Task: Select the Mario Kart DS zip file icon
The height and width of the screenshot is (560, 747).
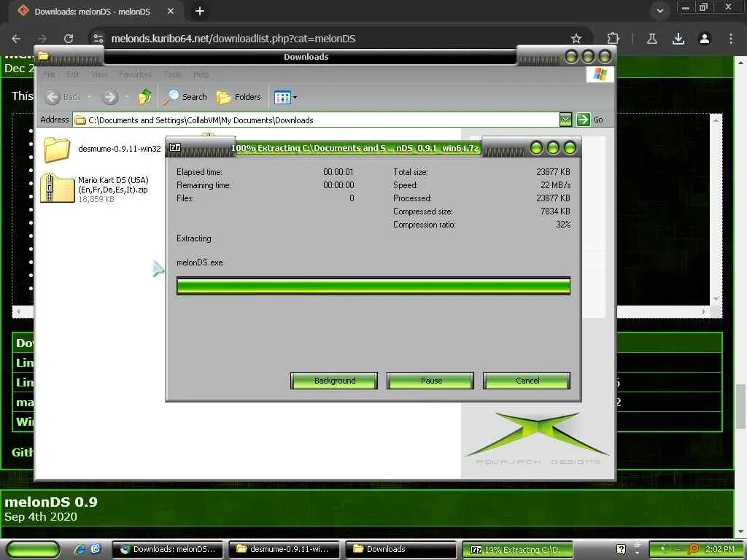Action: (57, 189)
